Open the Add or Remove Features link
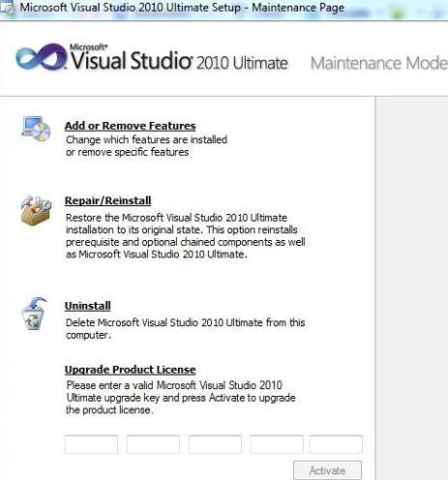The height and width of the screenshot is (480, 448). coord(130,126)
